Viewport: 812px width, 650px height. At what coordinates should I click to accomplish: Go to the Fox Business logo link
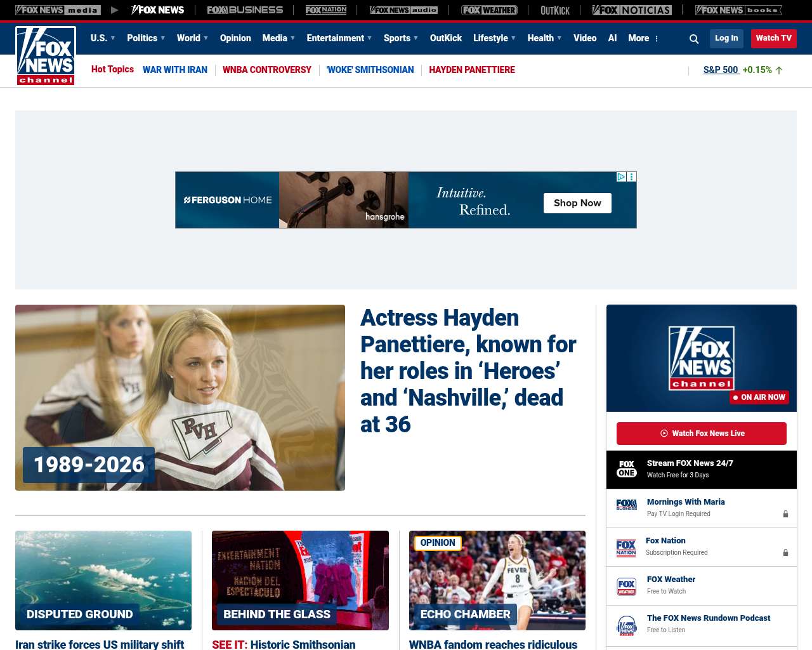[x=245, y=10]
